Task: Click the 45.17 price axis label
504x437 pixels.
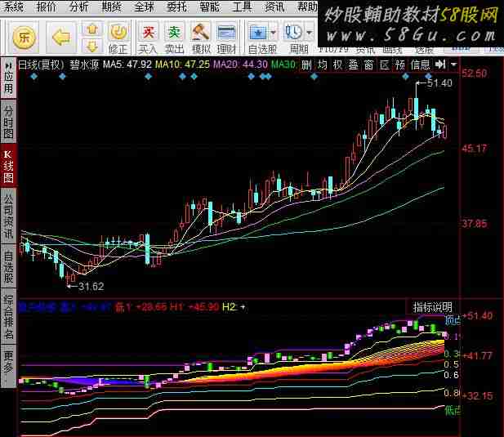Action: (475, 149)
